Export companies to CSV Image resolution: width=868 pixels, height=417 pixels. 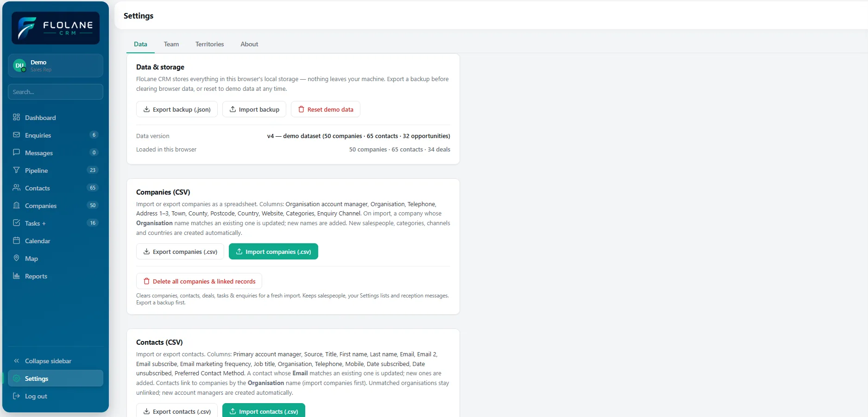click(180, 252)
